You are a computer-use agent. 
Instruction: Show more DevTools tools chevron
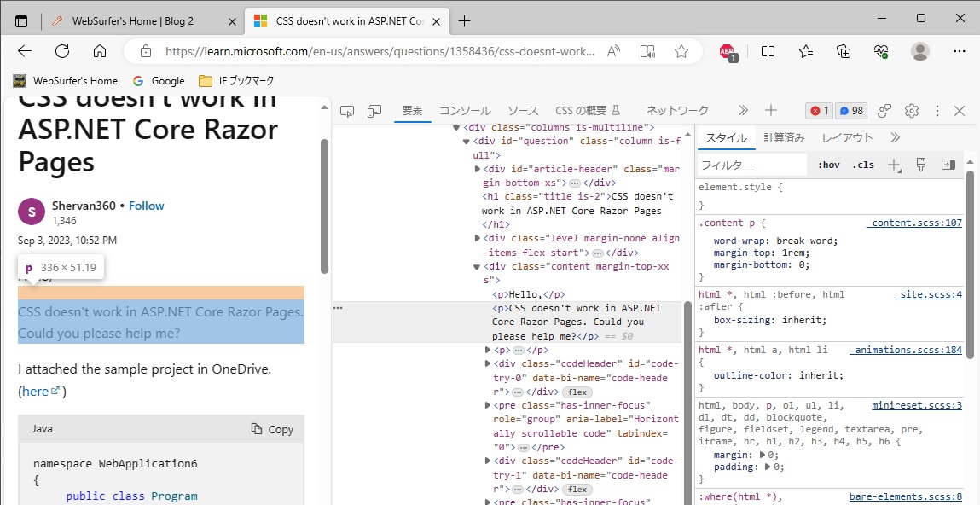pyautogui.click(x=743, y=111)
